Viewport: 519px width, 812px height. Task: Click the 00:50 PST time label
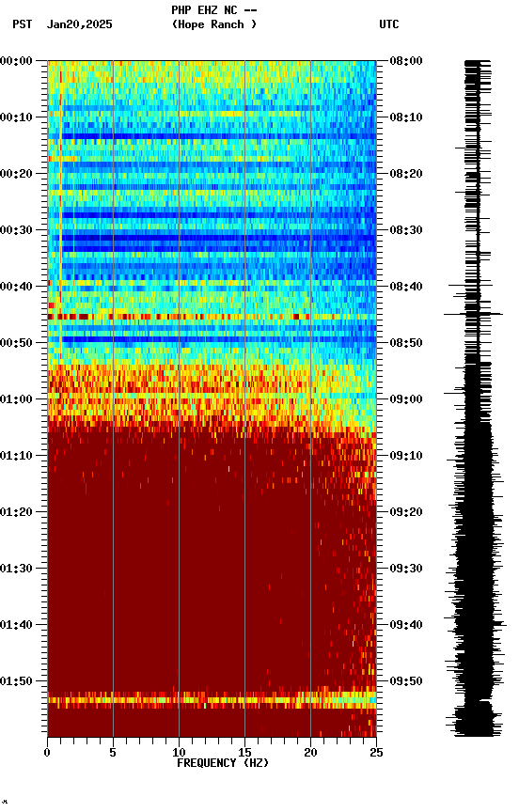tap(16, 343)
